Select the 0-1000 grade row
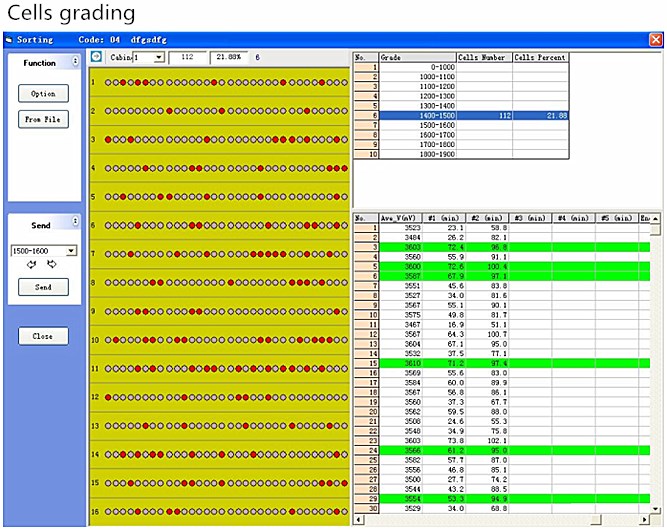This screenshot has width=667, height=529. (x=417, y=67)
